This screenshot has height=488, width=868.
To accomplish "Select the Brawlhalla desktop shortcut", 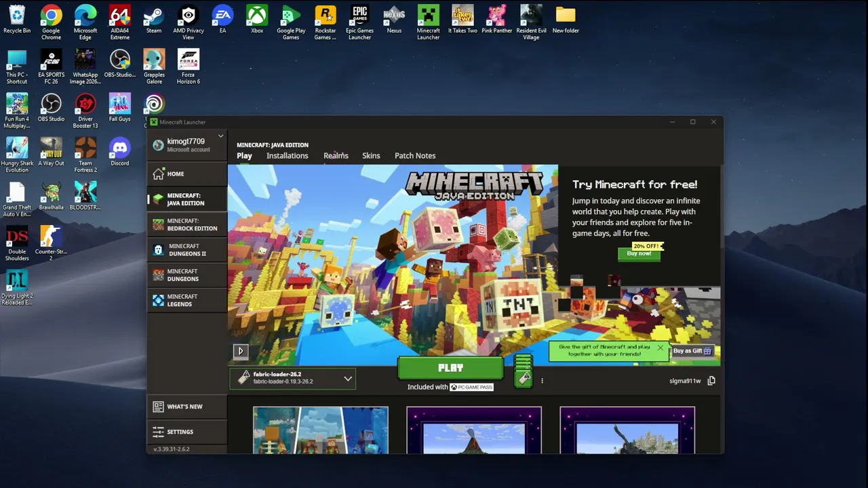I will click(x=51, y=197).
